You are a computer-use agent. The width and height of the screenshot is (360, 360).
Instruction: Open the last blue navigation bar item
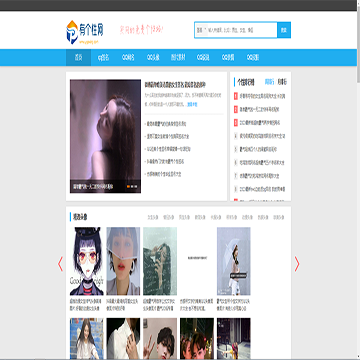pyautogui.click(x=253, y=58)
